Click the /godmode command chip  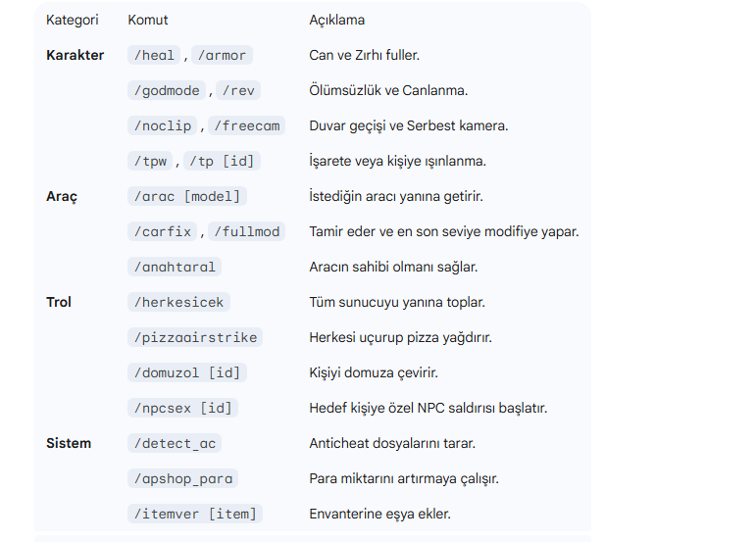167,90
